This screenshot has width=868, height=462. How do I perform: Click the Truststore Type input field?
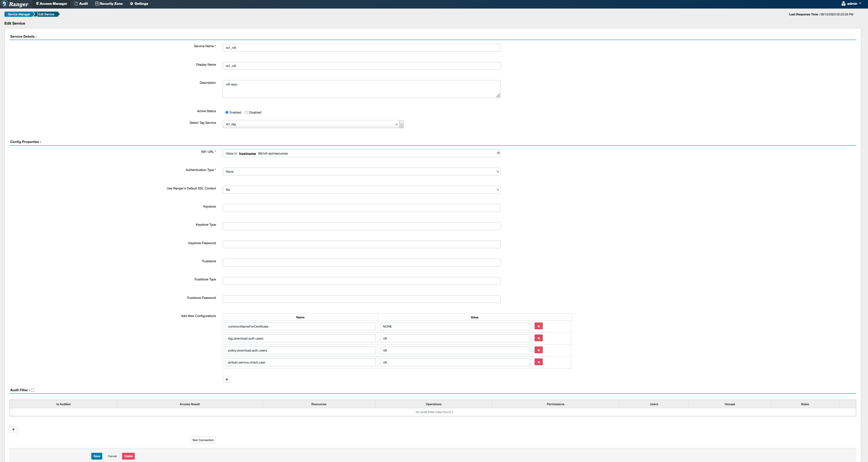tap(361, 281)
